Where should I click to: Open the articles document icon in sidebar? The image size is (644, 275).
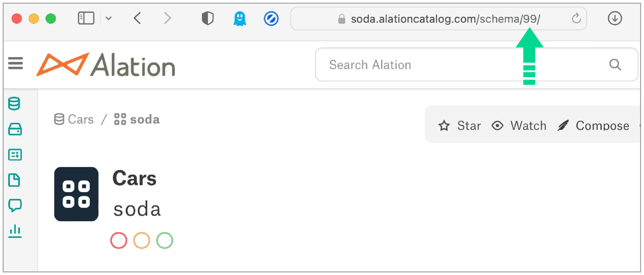(14, 180)
